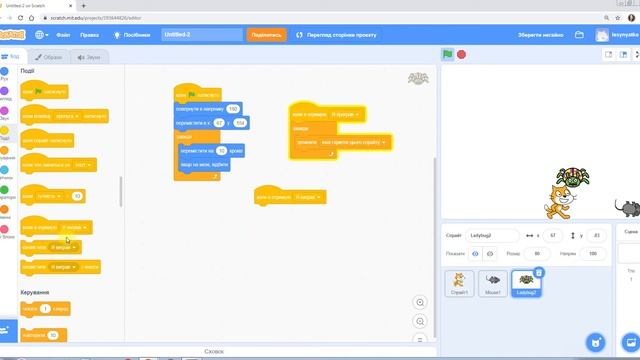Open My Stuff folder icon
This screenshot has height=360, width=640.
pyautogui.click(x=579, y=35)
